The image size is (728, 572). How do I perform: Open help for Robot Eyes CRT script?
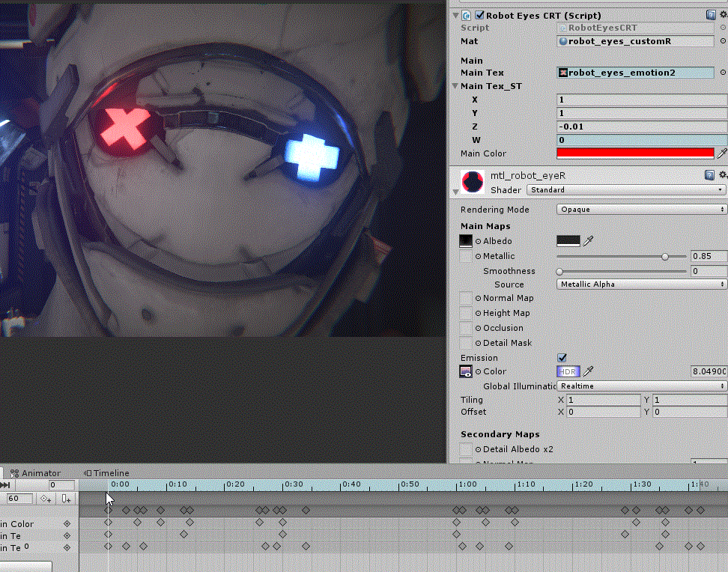click(x=710, y=15)
